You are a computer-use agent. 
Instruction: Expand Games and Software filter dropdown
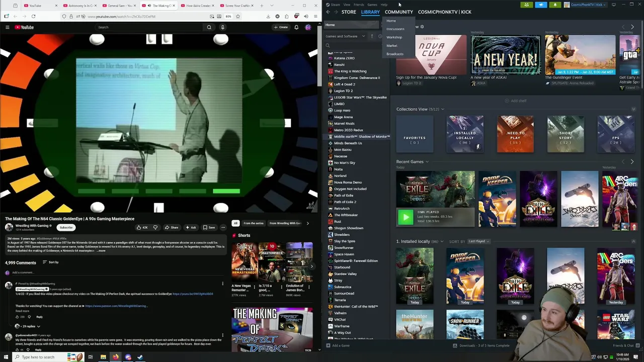(344, 36)
